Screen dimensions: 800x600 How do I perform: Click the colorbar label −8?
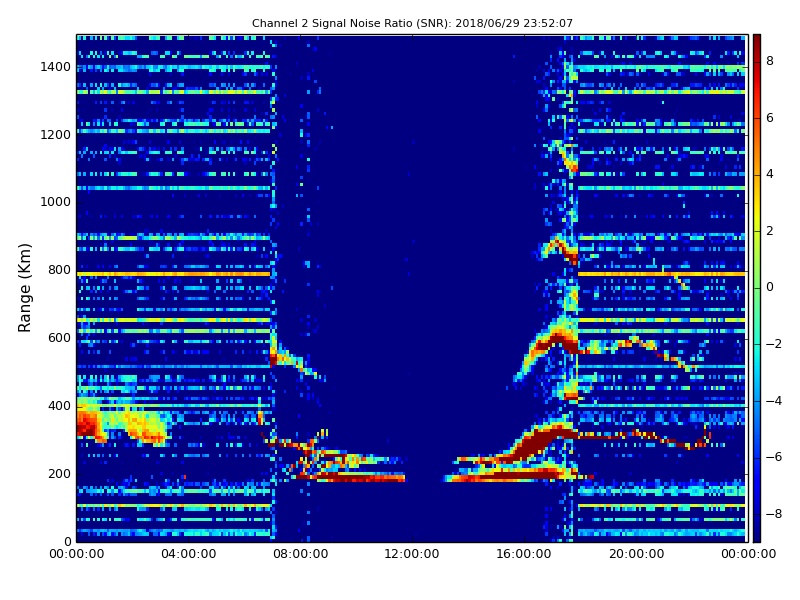pyautogui.click(x=773, y=514)
